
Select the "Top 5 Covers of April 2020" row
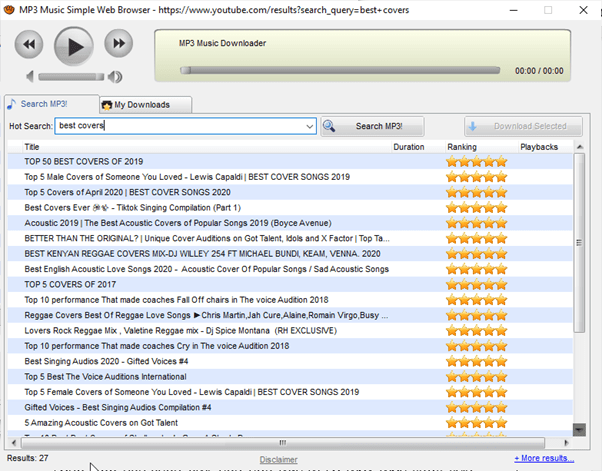290,192
